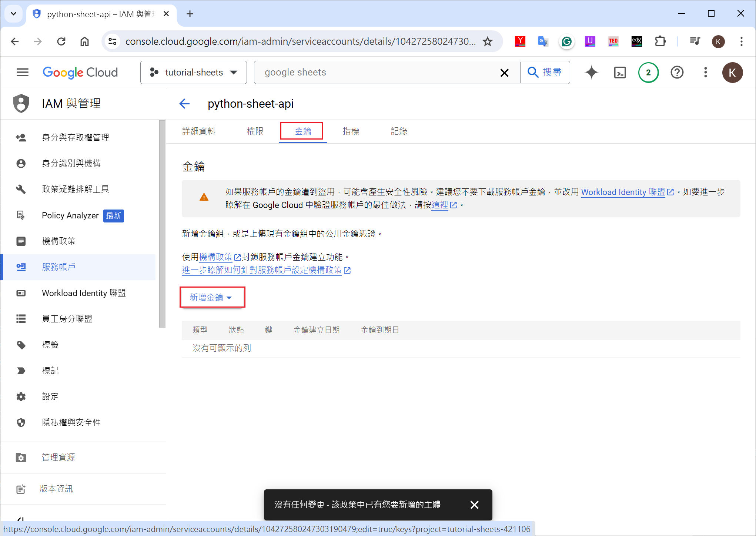Switch to the 權限 tab
Screen dimensions: 756x536
255,131
